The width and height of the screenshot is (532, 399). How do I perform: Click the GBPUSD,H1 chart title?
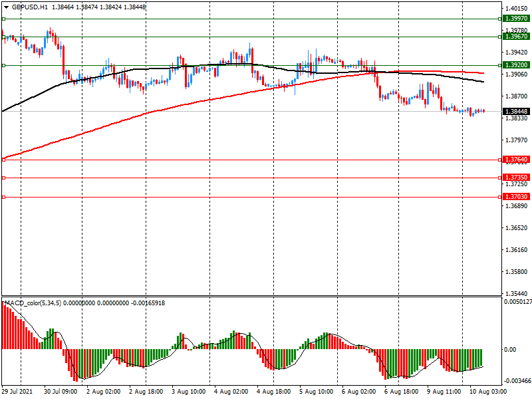coord(29,7)
